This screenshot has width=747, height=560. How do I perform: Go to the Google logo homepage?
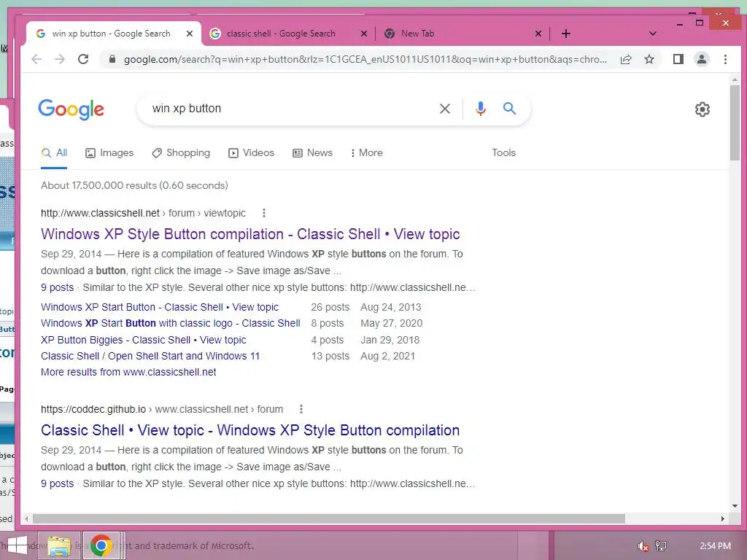click(x=71, y=109)
